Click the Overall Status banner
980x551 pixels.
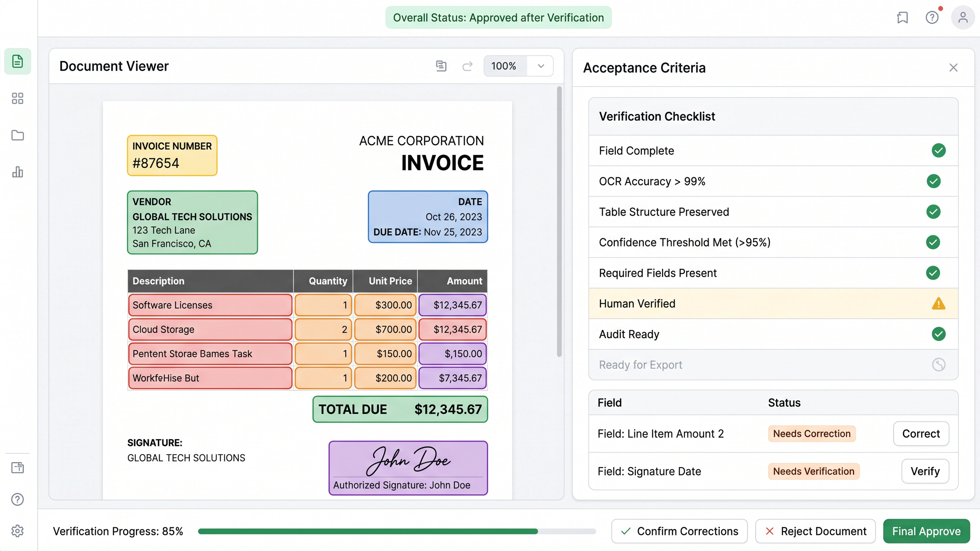point(498,17)
